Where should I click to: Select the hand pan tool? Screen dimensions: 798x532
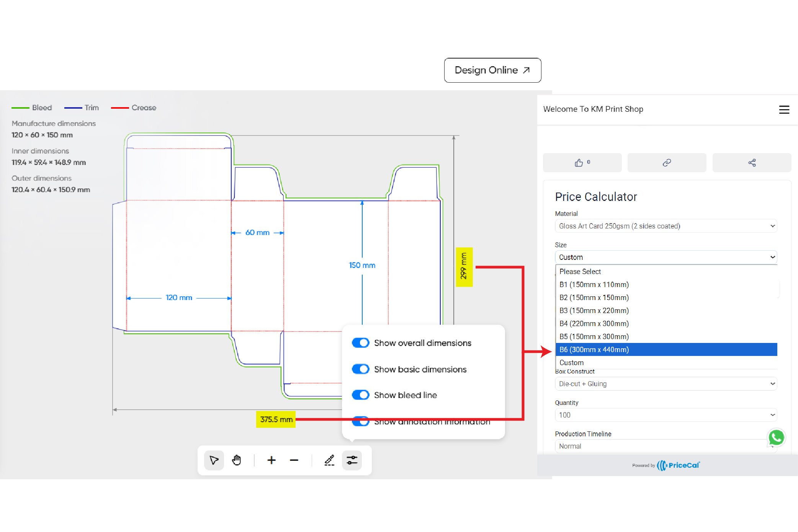(x=237, y=460)
